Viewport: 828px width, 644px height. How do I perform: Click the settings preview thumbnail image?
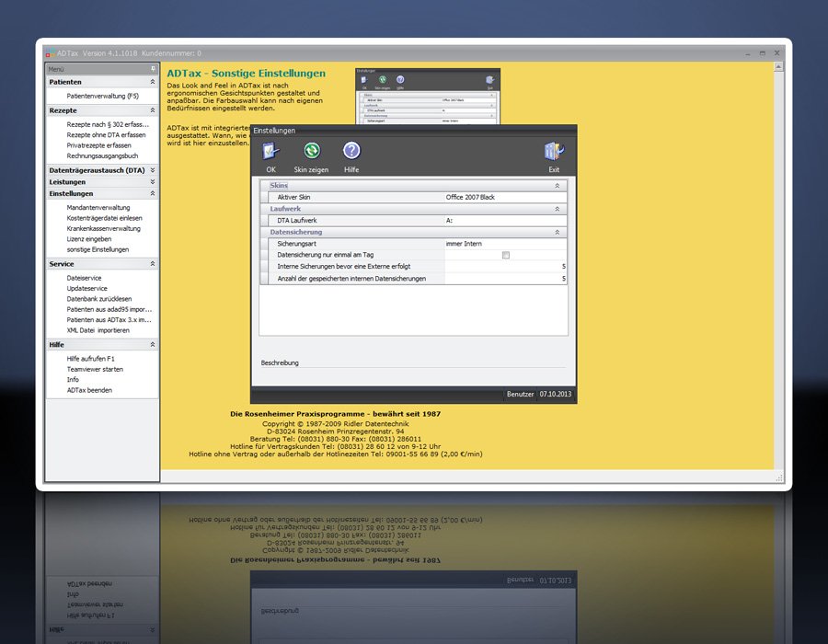click(428, 97)
